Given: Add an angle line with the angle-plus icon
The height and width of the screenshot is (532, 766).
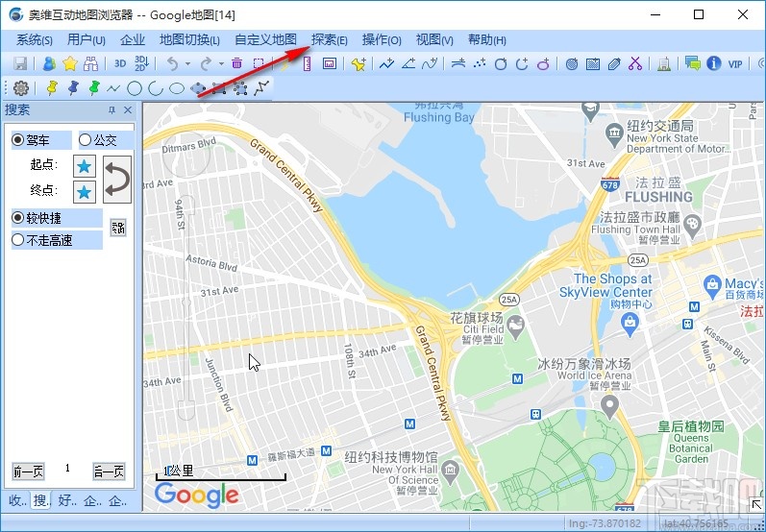Looking at the screenshot, I should pos(408,63).
